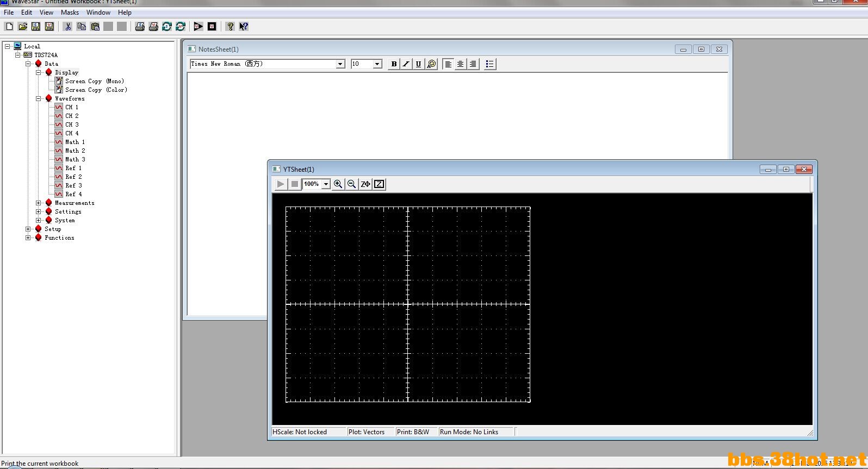The width and height of the screenshot is (868, 469).
Task: Collapse the TDS724A instrument node
Action: pyautogui.click(x=17, y=55)
